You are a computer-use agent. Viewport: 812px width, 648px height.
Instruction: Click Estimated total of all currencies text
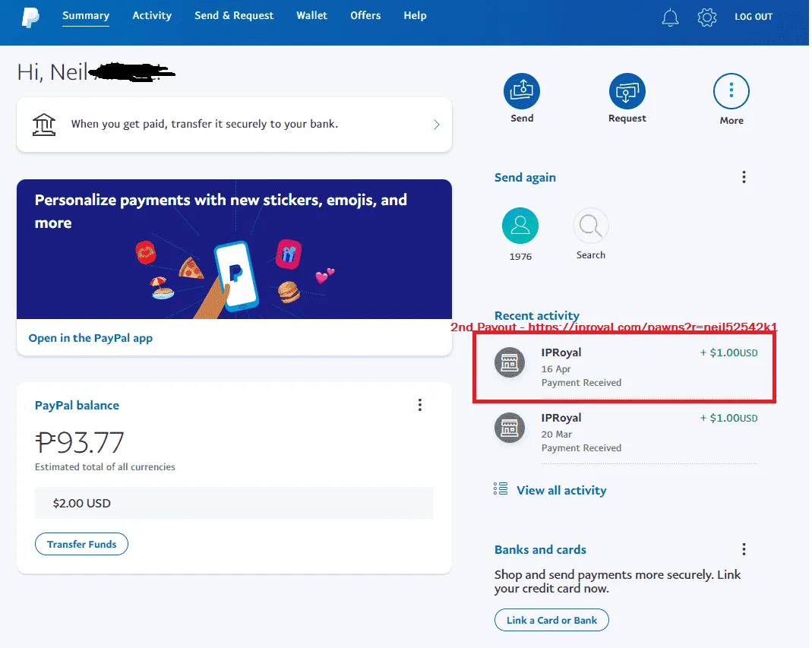pyautogui.click(x=105, y=466)
